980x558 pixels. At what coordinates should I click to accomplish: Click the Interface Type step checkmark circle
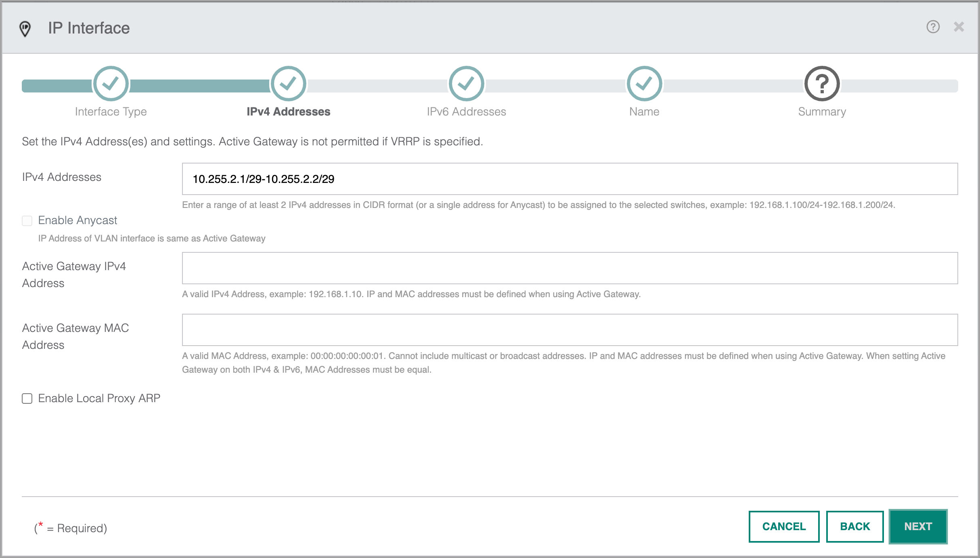[111, 84]
